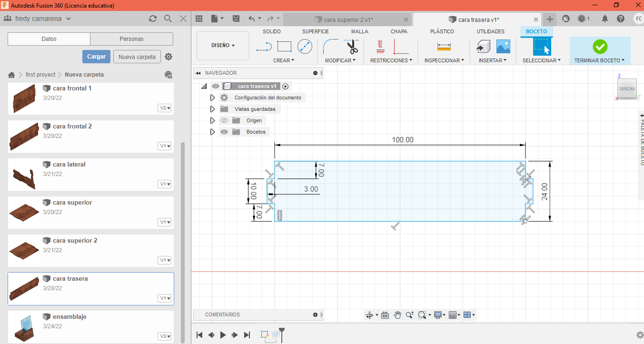Select the Line tool in Crear
The width and height of the screenshot is (644, 344).
(263, 47)
